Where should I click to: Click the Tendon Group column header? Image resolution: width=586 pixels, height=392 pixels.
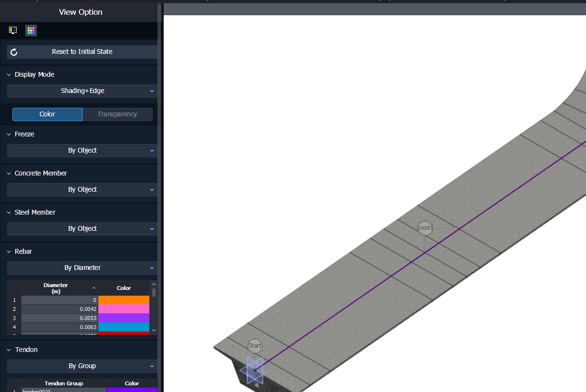(64, 383)
